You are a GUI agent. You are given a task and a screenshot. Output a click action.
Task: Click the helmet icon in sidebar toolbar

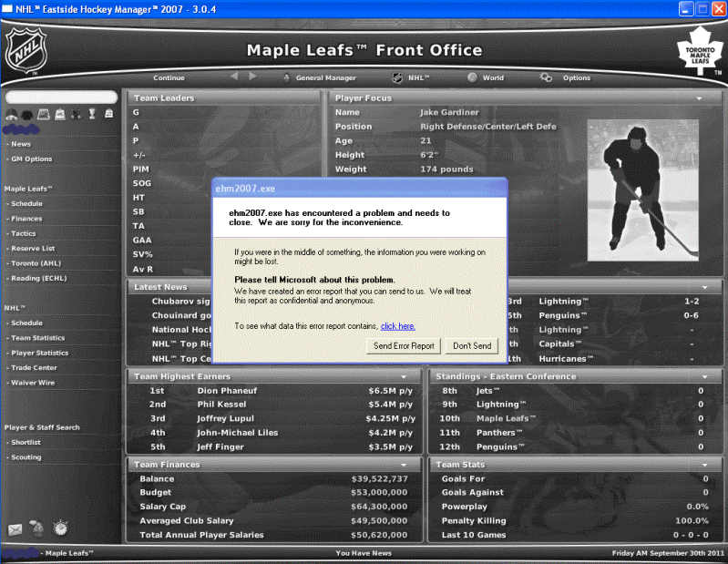[11, 114]
